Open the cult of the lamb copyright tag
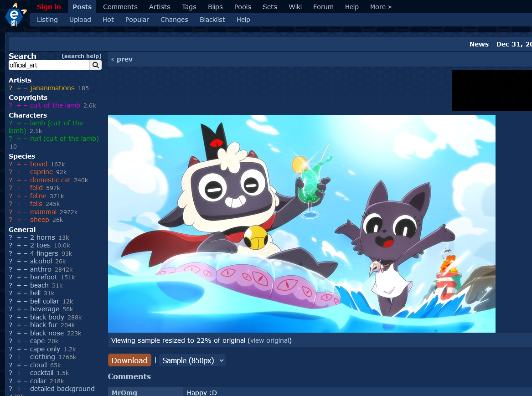This screenshot has width=532, height=396. (x=55, y=105)
